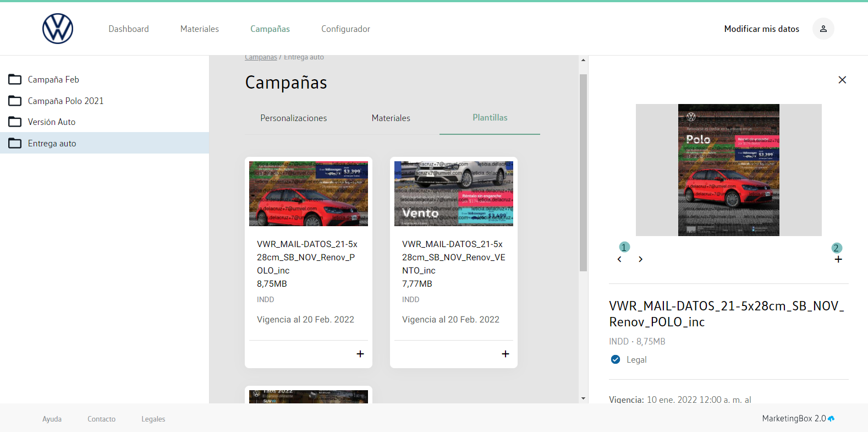Screen dimensions: 868x432
Task: Close the detail panel with X
Action: tap(842, 80)
